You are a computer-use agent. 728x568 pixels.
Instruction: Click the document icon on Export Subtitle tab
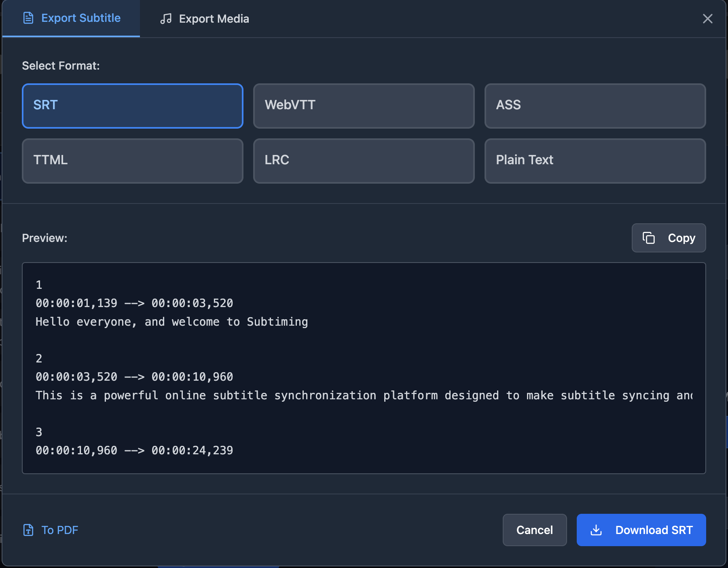(x=28, y=17)
